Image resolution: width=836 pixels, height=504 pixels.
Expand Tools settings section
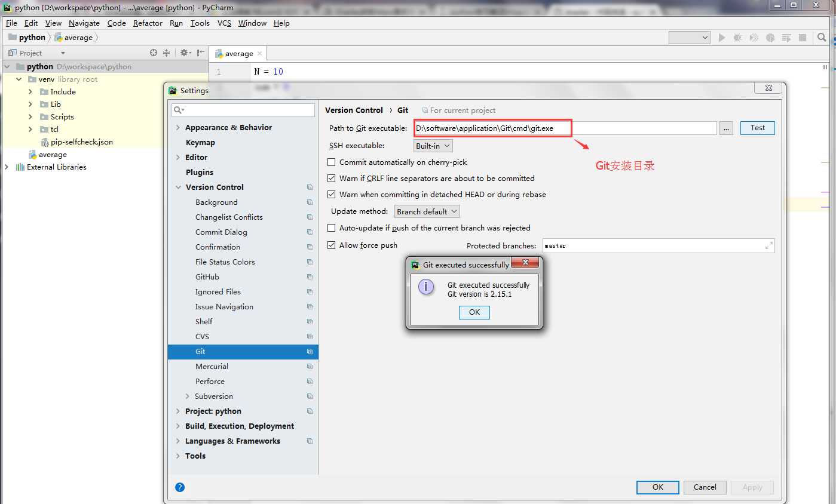point(177,456)
